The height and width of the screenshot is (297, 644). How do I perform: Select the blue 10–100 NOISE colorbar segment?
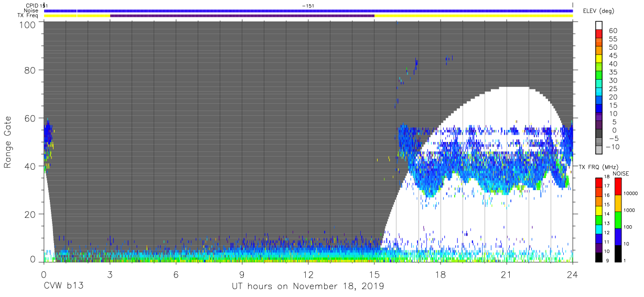point(618,237)
